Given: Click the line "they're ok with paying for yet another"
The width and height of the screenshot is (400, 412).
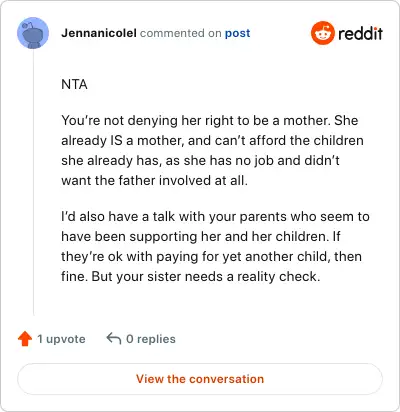Looking at the screenshot, I should click(x=211, y=257).
